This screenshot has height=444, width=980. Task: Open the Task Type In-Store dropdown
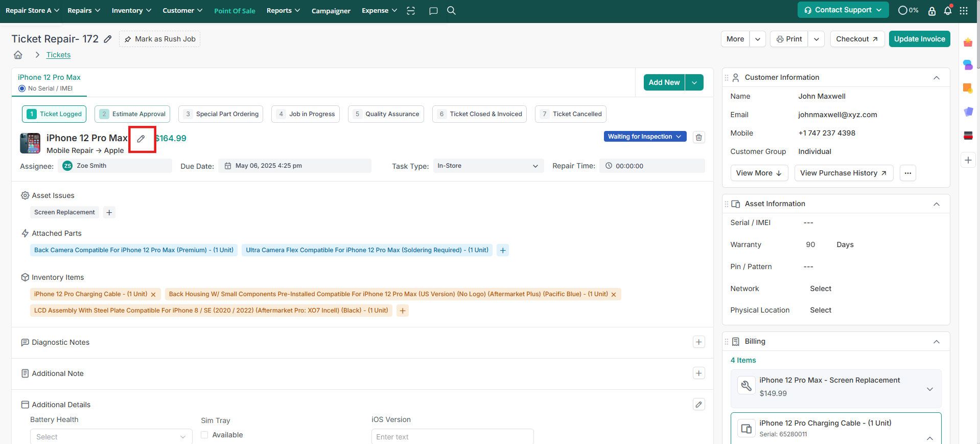click(x=488, y=166)
